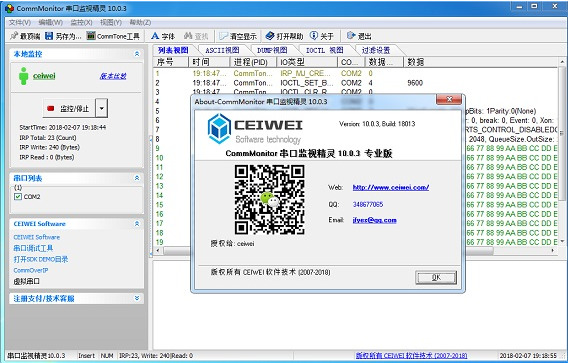Click the 另存为... save icon
568x363 pixels.
coord(49,36)
